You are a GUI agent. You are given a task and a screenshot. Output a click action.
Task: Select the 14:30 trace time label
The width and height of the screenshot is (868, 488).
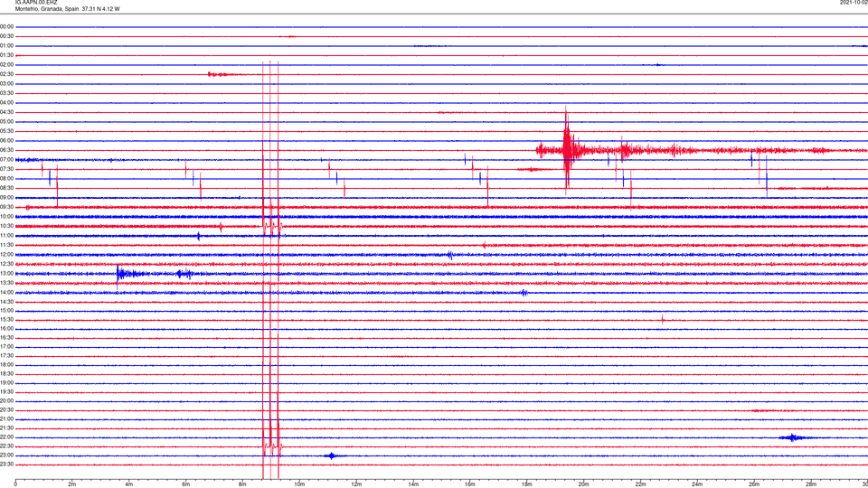7,302
